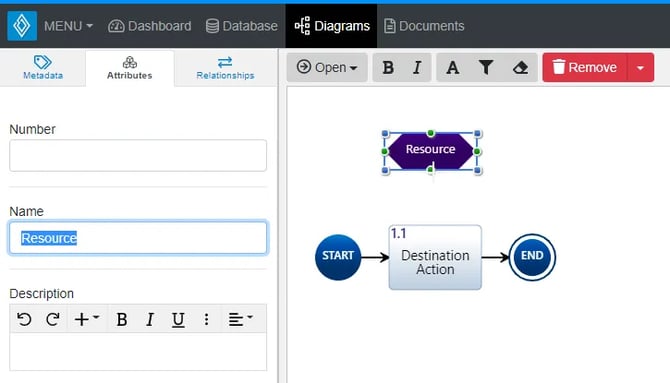Image resolution: width=670 pixels, height=383 pixels.
Task: Expand the Open dropdown button
Action: [327, 68]
